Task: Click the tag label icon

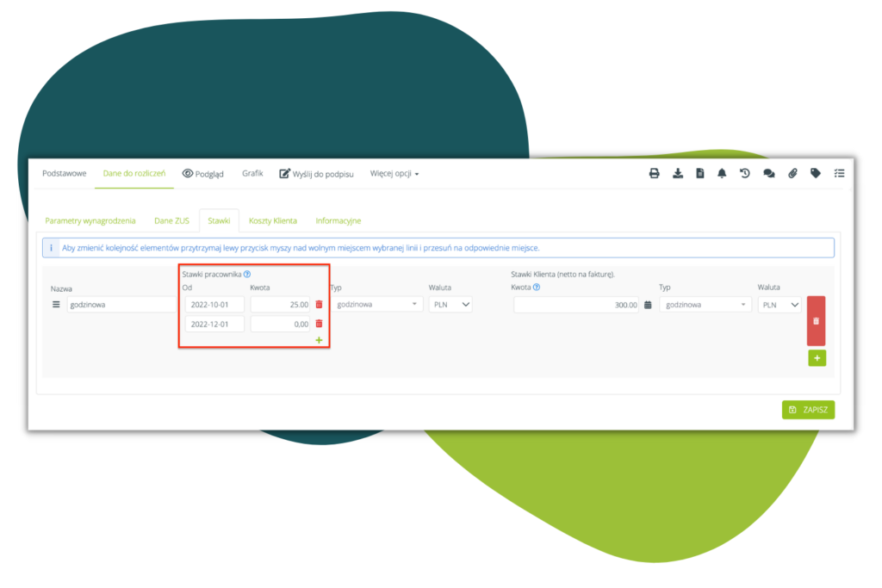Action: pos(816,173)
